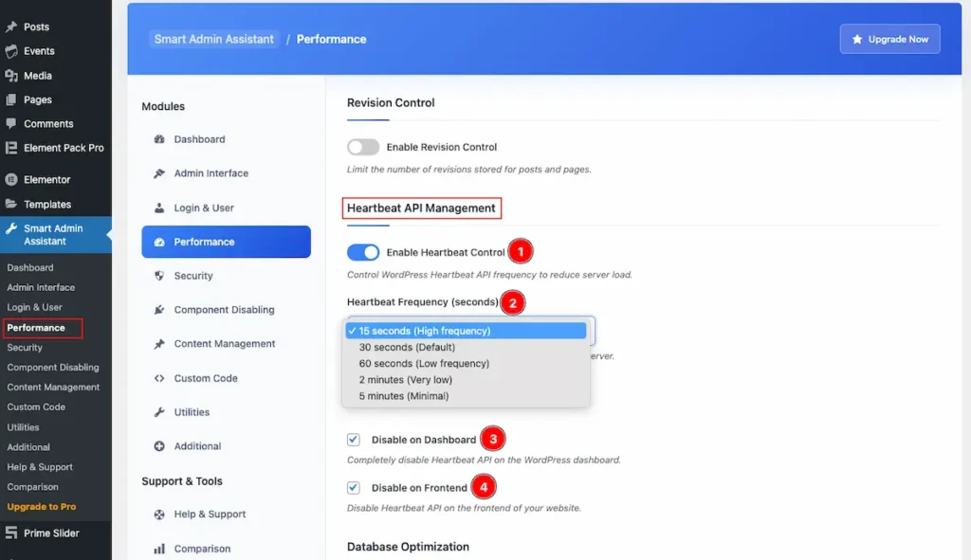Click the Templates folder icon
This screenshot has width=971, height=560.
click(11, 205)
